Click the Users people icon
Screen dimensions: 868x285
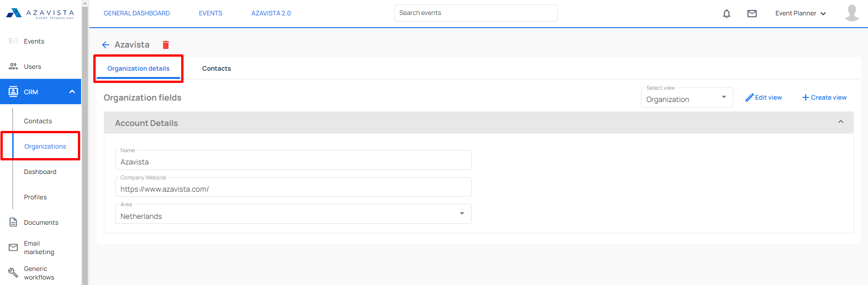coord(13,67)
